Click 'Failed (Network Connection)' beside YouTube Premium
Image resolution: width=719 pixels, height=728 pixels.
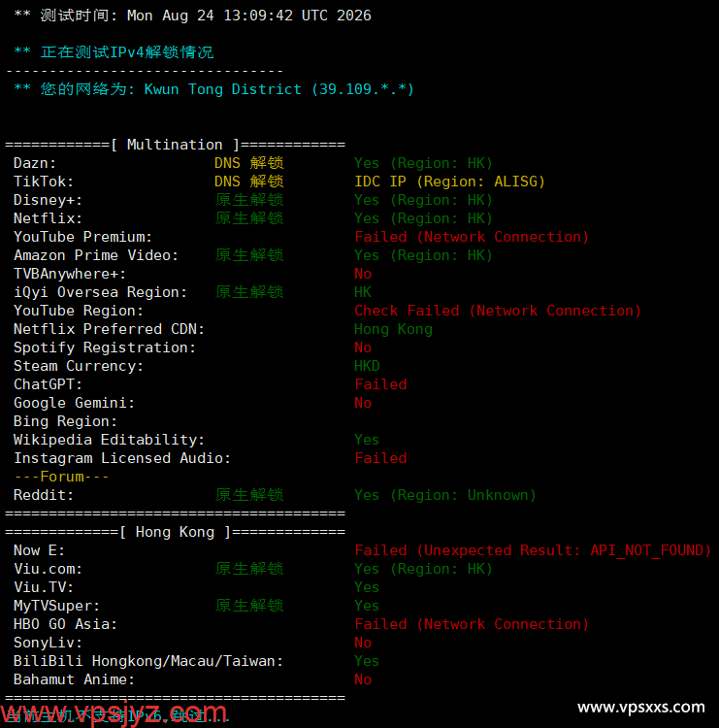pos(472,237)
